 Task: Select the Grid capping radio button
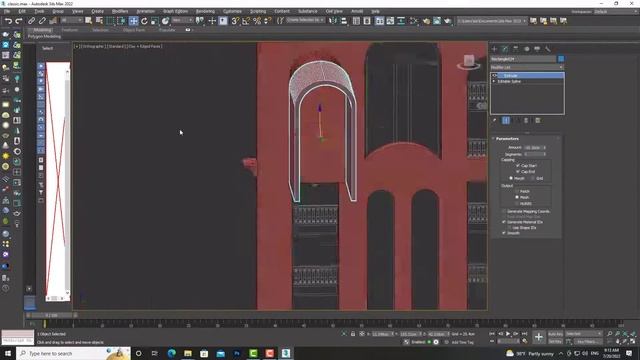coord(533,178)
